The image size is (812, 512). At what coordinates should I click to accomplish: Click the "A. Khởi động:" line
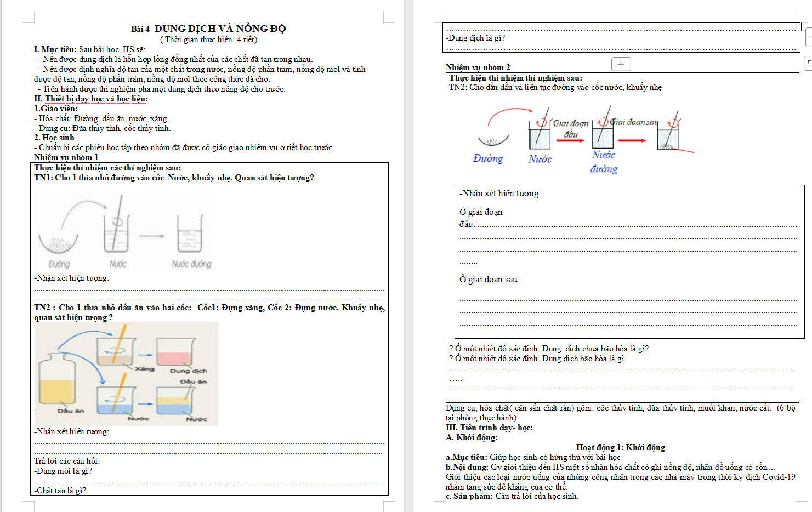[472, 437]
